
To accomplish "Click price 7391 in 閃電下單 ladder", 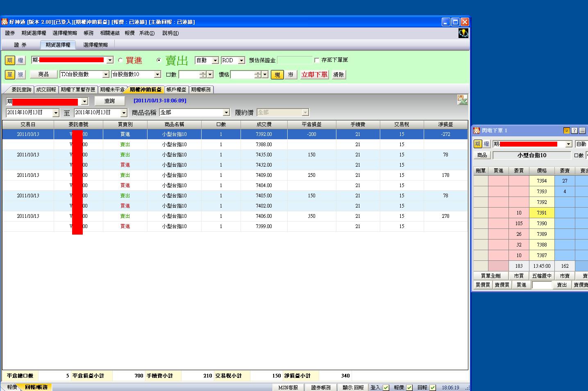I will point(542,212).
